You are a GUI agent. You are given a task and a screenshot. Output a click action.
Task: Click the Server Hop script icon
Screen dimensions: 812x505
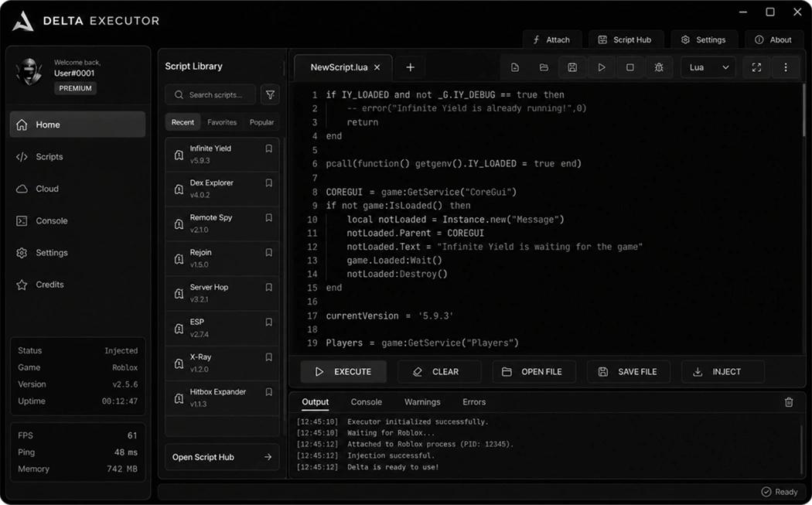tap(179, 294)
